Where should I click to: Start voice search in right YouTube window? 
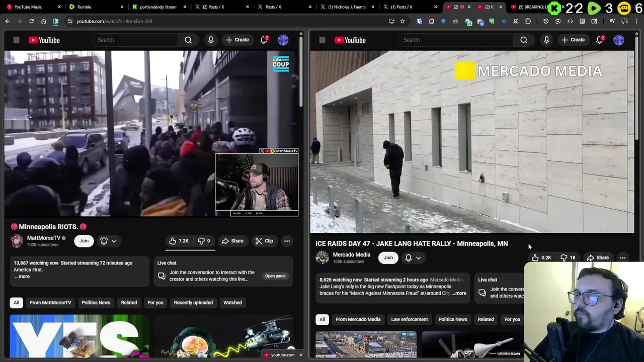click(546, 40)
